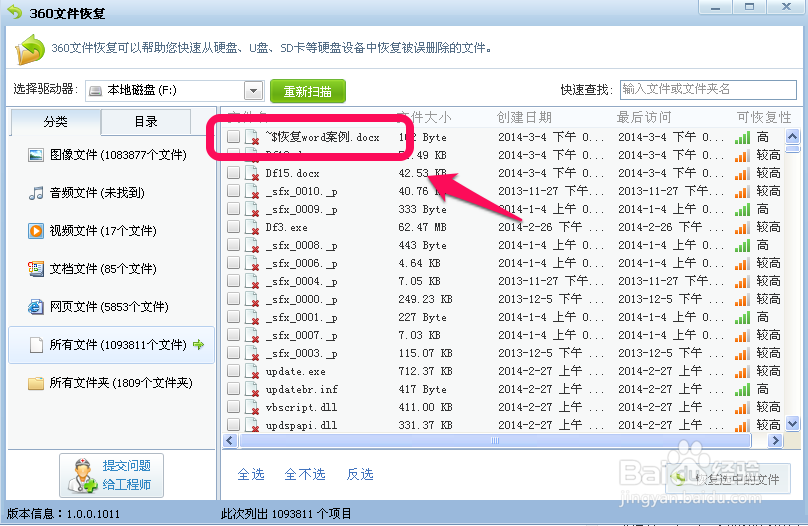The height and width of the screenshot is (526, 808).
Task: Select file name _sfx_0007._p
Action: point(301,336)
